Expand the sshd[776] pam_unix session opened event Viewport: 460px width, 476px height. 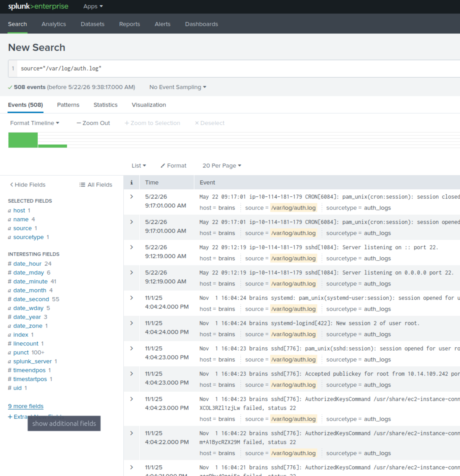tap(132, 348)
